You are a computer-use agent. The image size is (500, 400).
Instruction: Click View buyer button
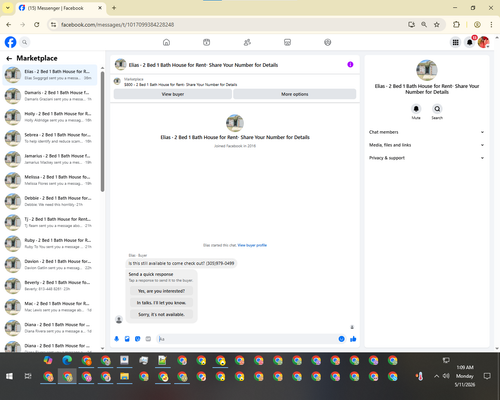tap(173, 94)
